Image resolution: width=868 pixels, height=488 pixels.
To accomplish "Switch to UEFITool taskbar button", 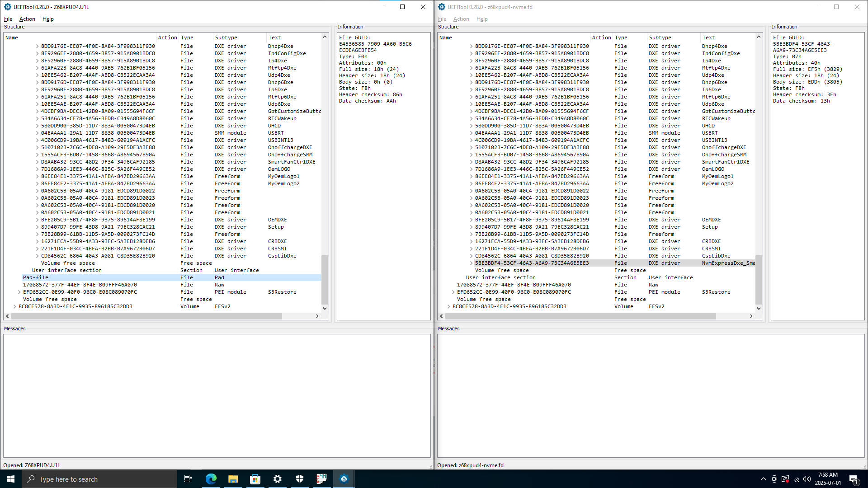I will pyautogui.click(x=344, y=479).
